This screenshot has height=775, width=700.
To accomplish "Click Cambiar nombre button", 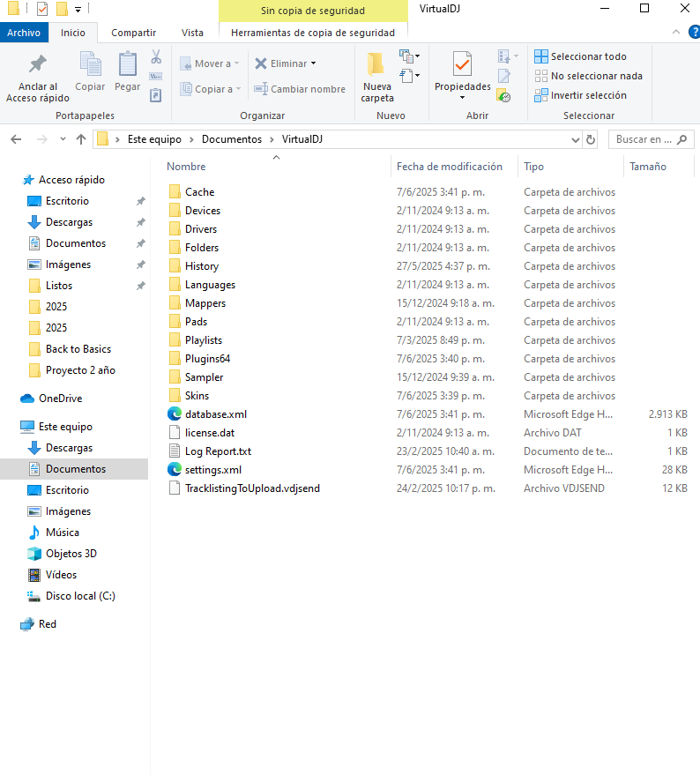I will [x=300, y=89].
